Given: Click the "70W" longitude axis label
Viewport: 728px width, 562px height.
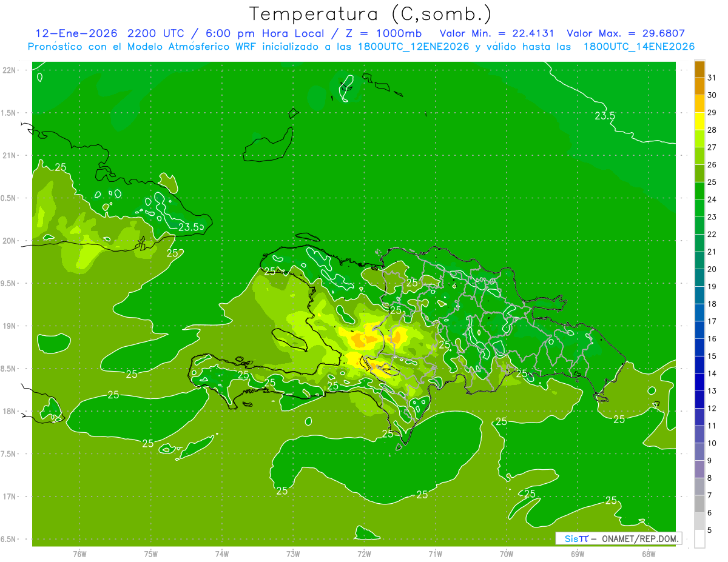Looking at the screenshot, I should (507, 554).
